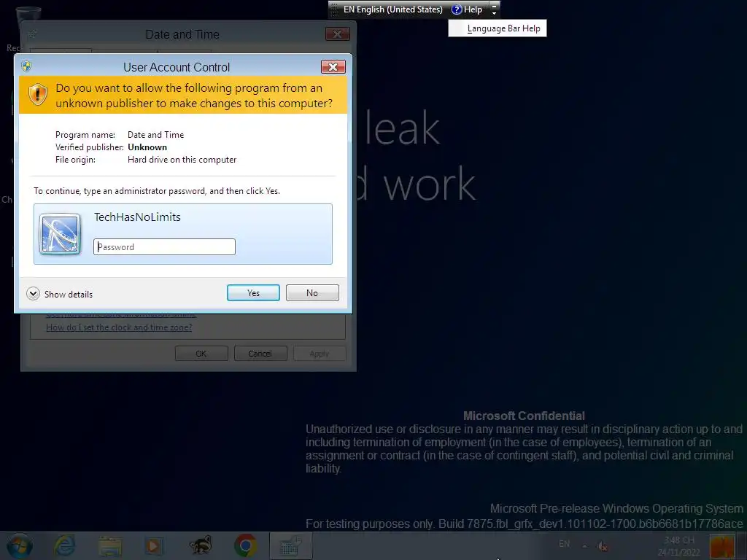
Task: Launch Internet Explorer from taskbar
Action: (x=64, y=545)
